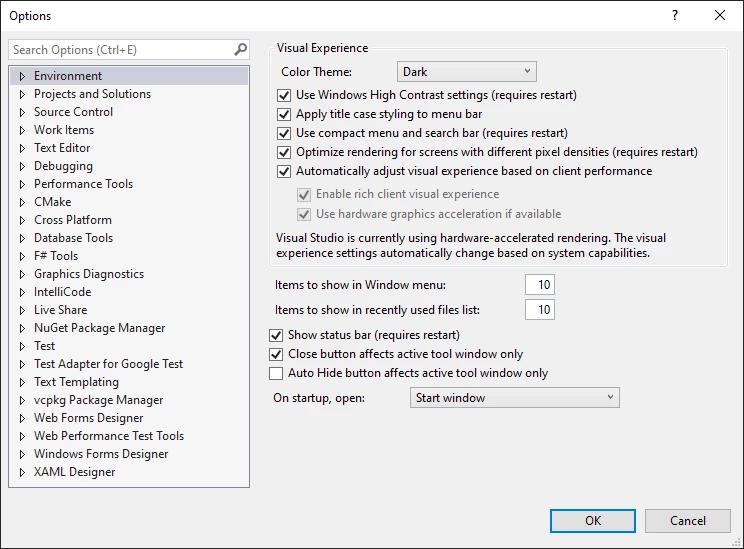The image size is (744, 549).
Task: Toggle Apply title case styling checkbox
Action: click(x=284, y=114)
